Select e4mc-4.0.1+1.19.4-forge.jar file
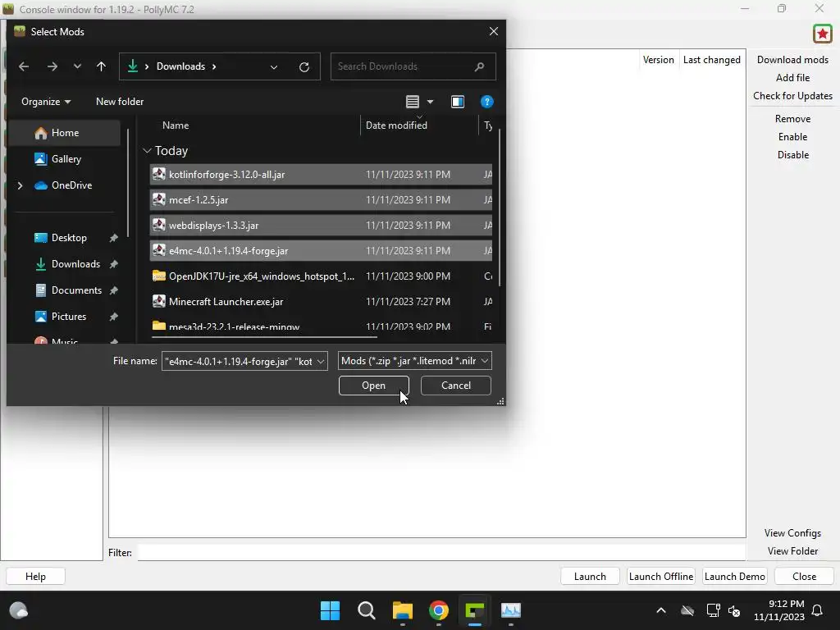This screenshot has width=840, height=630. pos(321,251)
